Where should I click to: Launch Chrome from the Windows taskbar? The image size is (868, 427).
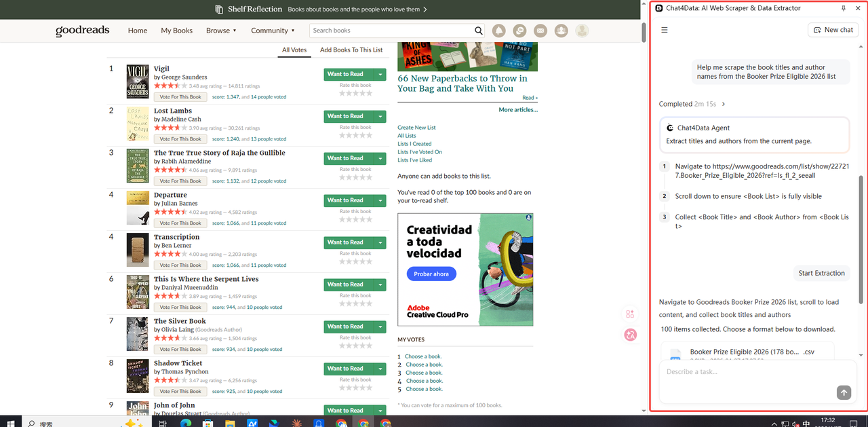point(341,422)
